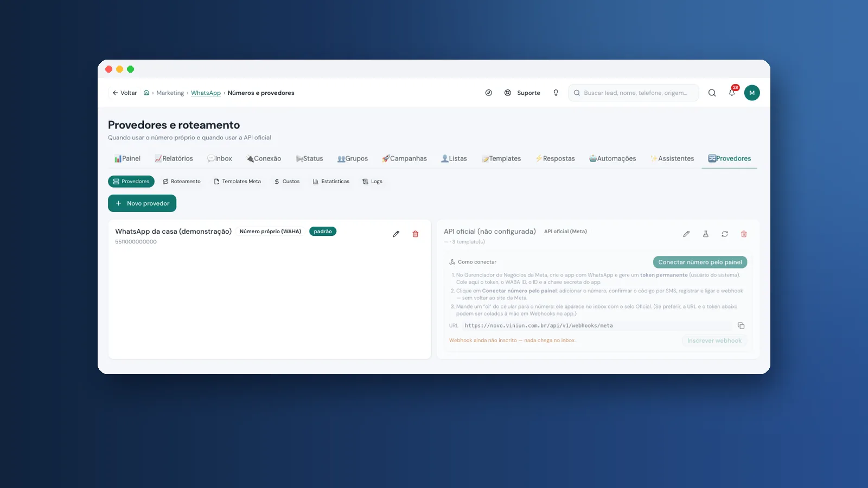Delete the API oficial provider

pos(744,234)
